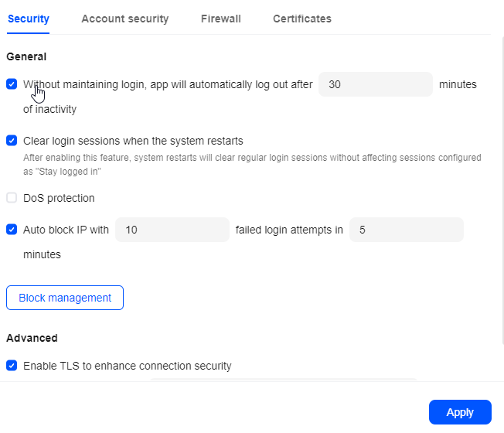Apply the security settings
Viewport: 504px width, 433px height.
460,412
